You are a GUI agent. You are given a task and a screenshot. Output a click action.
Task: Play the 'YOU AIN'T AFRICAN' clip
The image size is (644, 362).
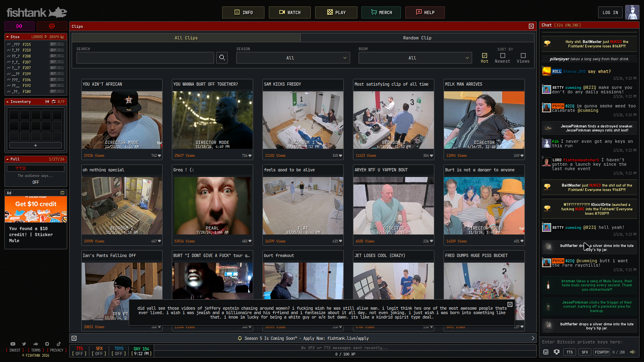(122, 119)
